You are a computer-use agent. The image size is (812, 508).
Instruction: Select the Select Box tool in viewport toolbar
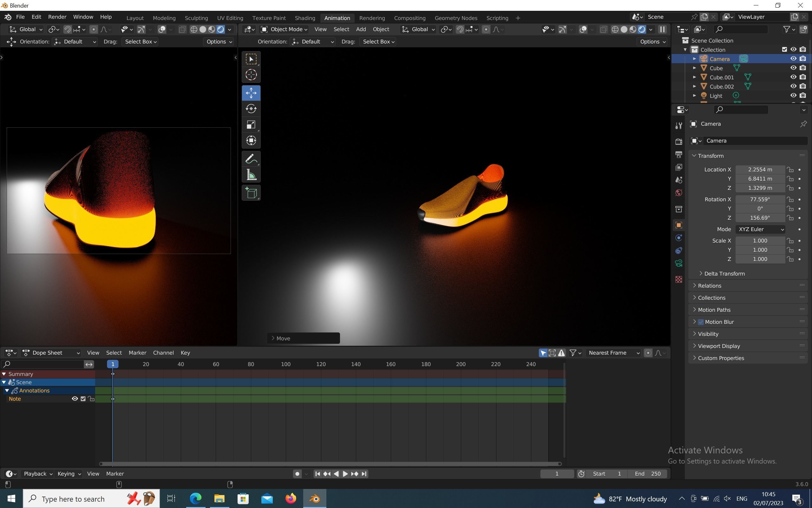(251, 59)
